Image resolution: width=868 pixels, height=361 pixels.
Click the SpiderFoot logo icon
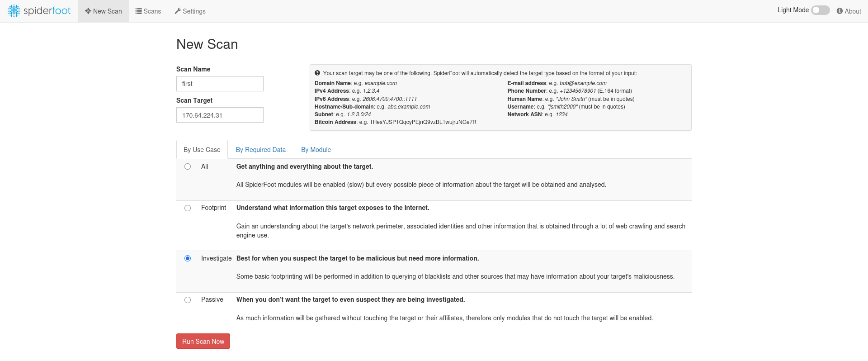pyautogui.click(x=14, y=11)
